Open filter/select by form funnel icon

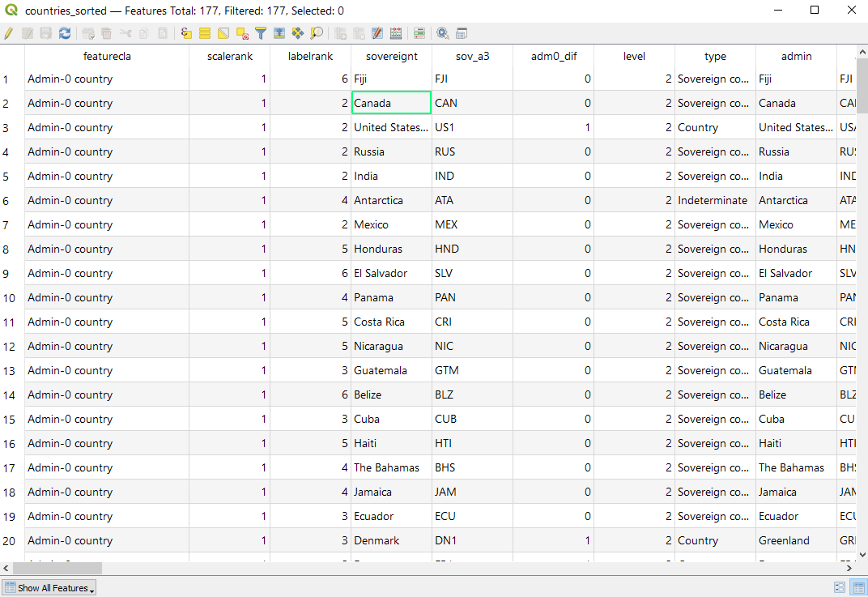(261, 33)
